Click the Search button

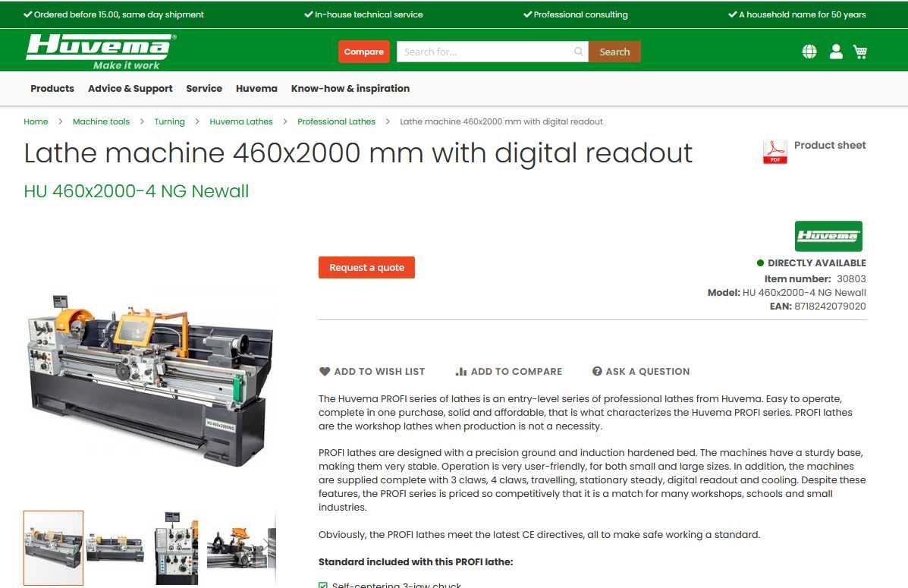[x=614, y=52]
